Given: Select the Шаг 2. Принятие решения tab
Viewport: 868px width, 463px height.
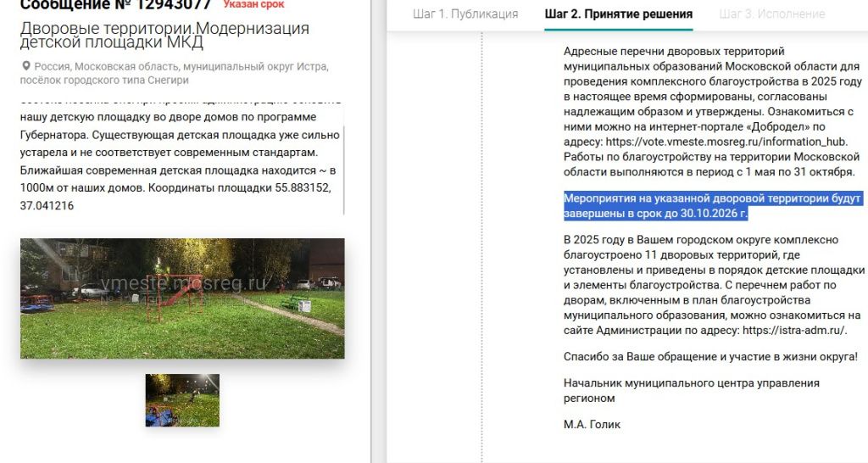Looking at the screenshot, I should click(x=618, y=14).
